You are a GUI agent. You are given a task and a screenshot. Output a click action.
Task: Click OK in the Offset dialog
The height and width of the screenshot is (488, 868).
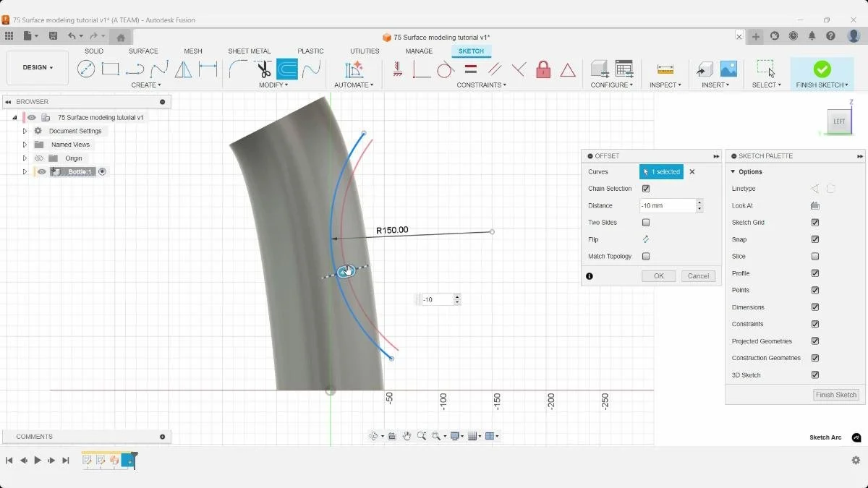point(659,276)
